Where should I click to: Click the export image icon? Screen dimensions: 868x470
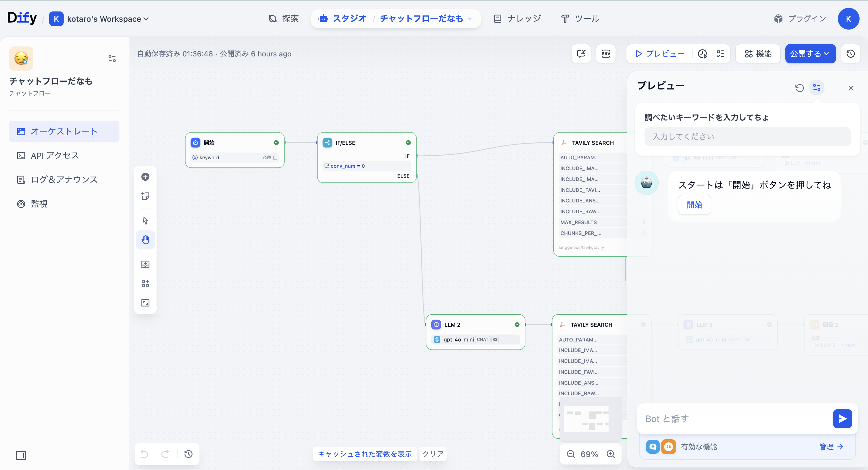[145, 264]
